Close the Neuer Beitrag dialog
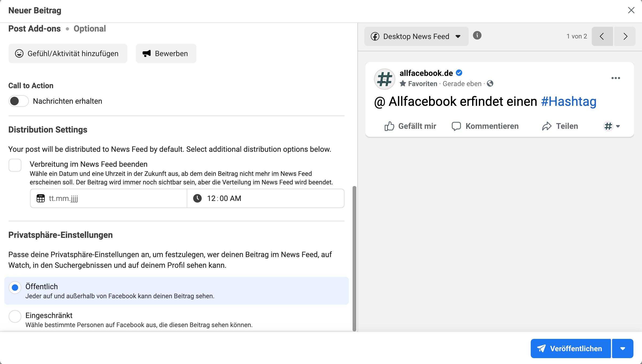The width and height of the screenshot is (642, 364). [631, 10]
